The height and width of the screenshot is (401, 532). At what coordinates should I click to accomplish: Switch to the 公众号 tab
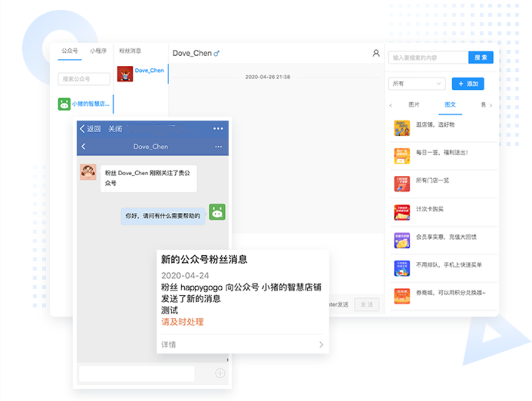tap(69, 51)
